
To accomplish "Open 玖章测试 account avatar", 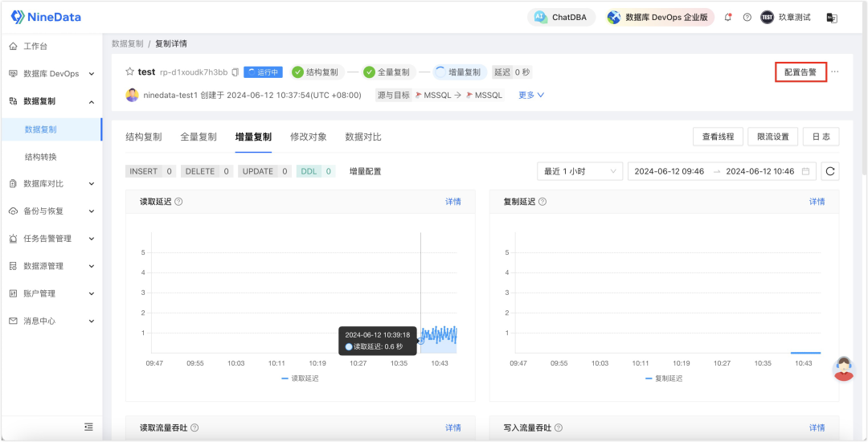I will (x=767, y=17).
